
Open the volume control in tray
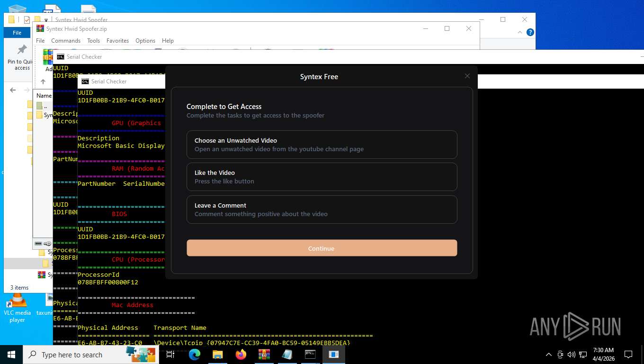tap(571, 355)
